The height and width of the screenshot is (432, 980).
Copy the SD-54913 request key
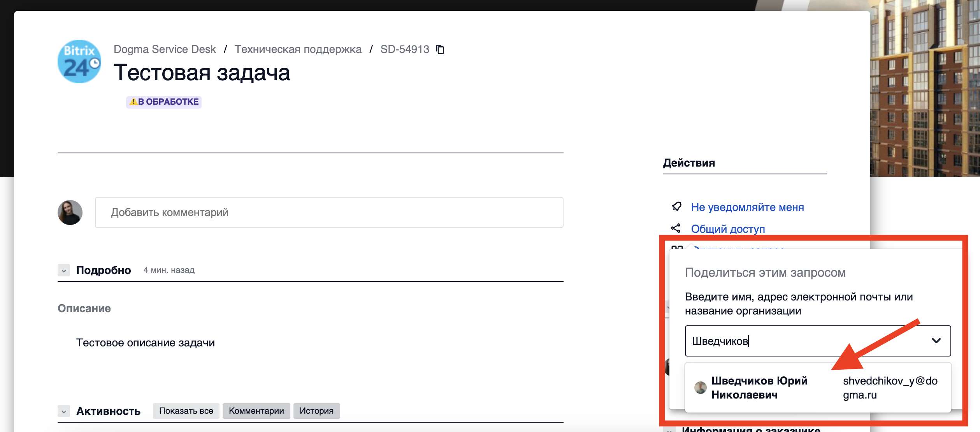point(440,49)
